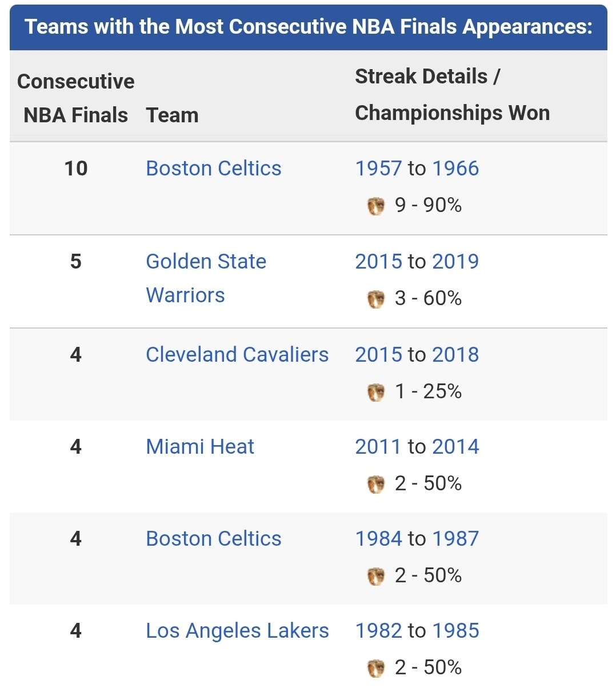Click the trophy icon beside 1 - 25%

pyautogui.click(x=375, y=392)
